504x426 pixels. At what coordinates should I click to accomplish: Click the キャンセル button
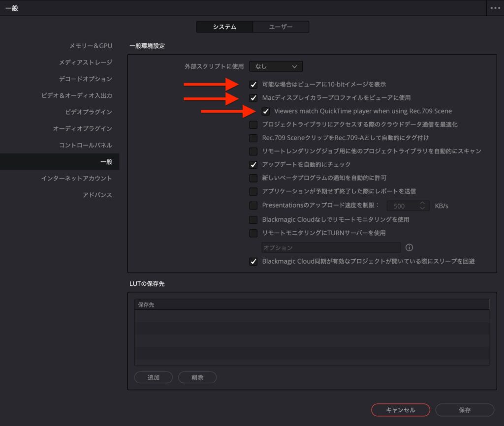401,410
